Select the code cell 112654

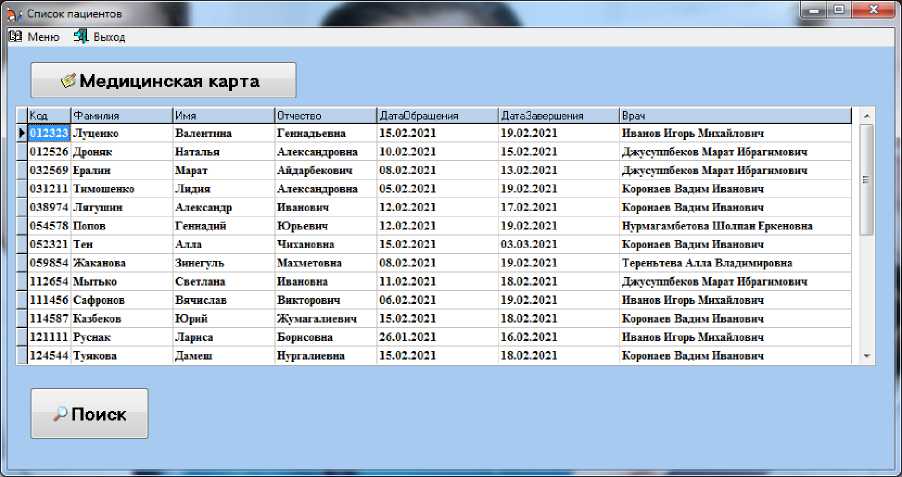(x=49, y=281)
